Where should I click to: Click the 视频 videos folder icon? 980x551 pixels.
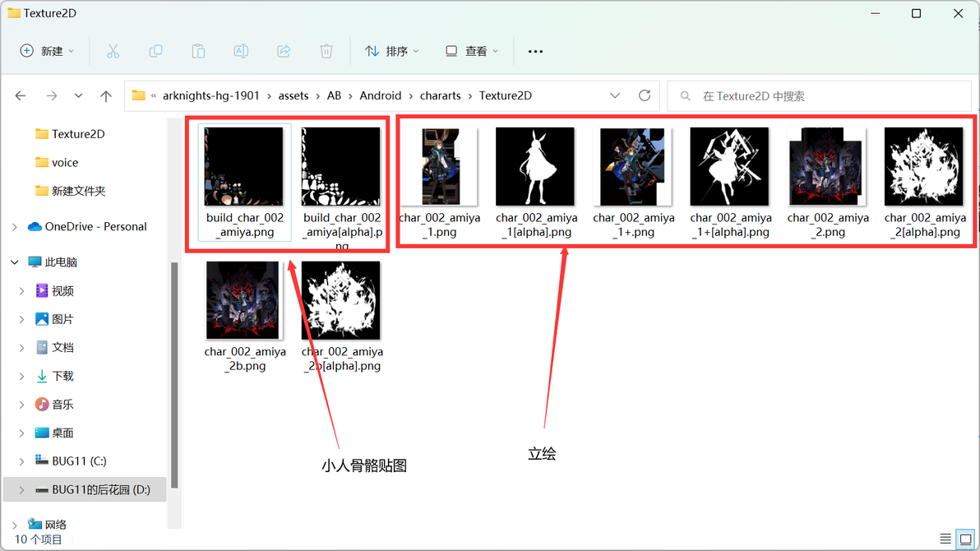point(42,290)
